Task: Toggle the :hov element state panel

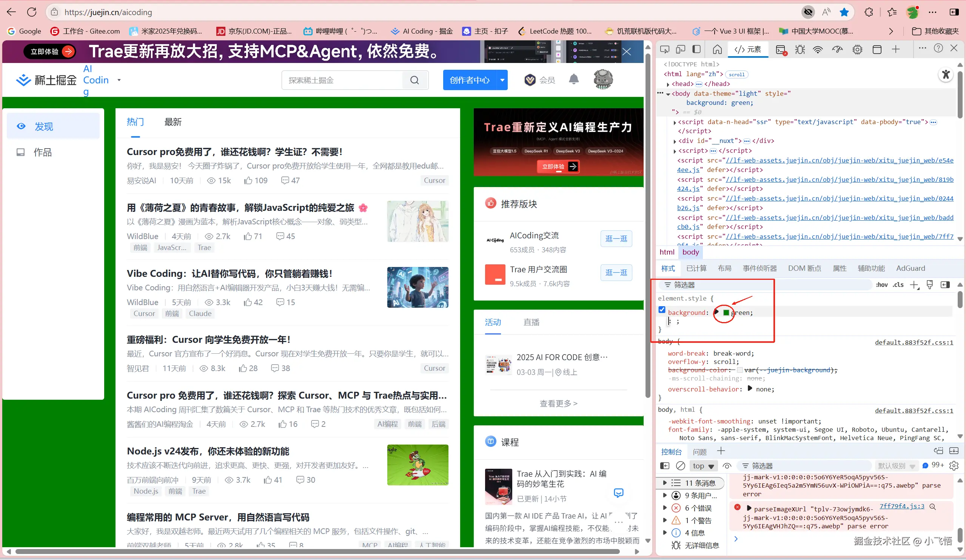Action: [x=882, y=285]
